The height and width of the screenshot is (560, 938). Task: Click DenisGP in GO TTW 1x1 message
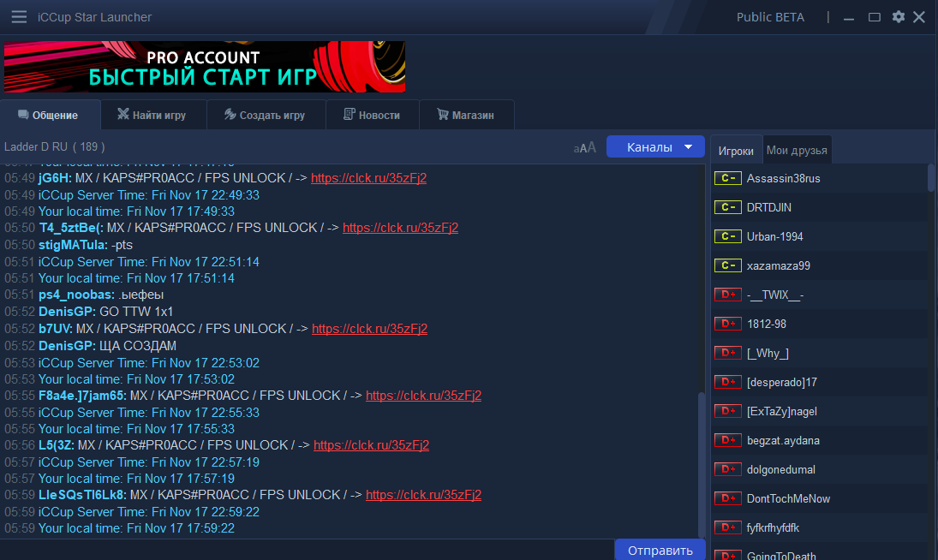click(x=67, y=312)
